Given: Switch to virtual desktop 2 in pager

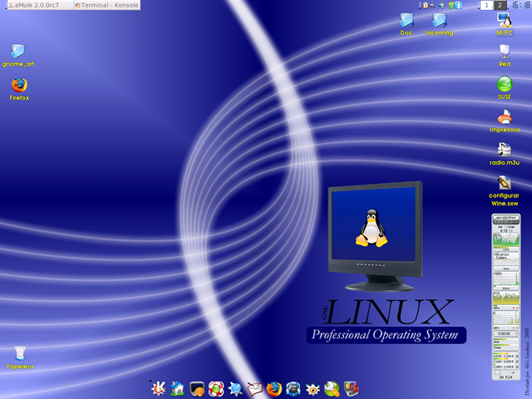Looking at the screenshot, I should pos(500,5).
